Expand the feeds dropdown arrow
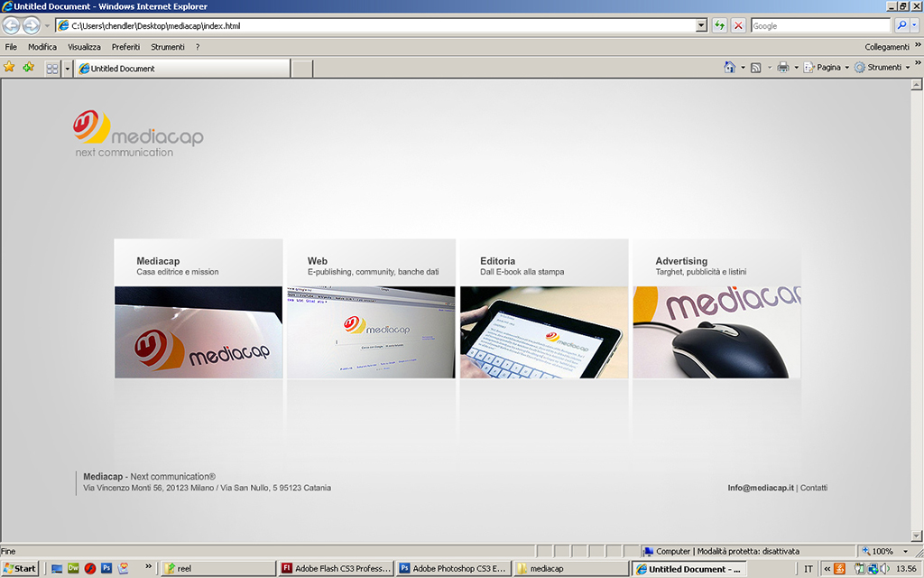924x578 pixels. (769, 68)
